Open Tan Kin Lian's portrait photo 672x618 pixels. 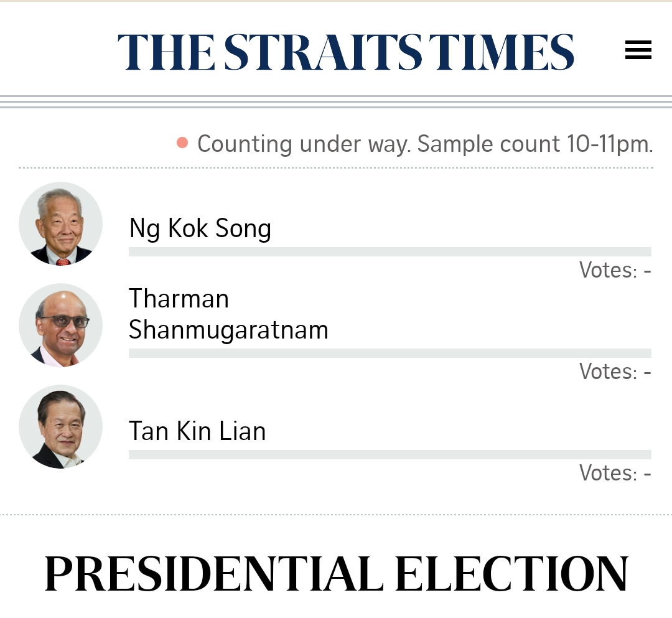61,427
